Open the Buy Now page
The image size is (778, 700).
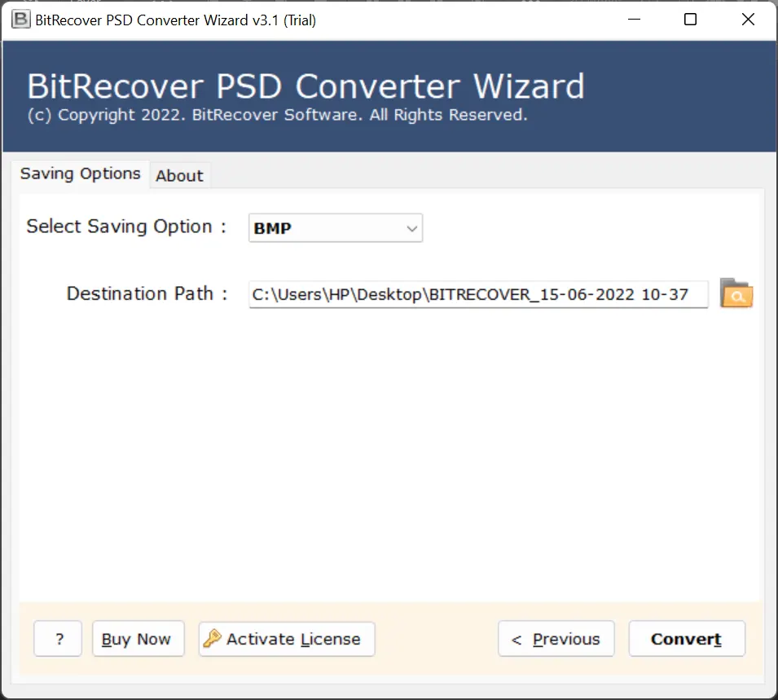click(138, 639)
